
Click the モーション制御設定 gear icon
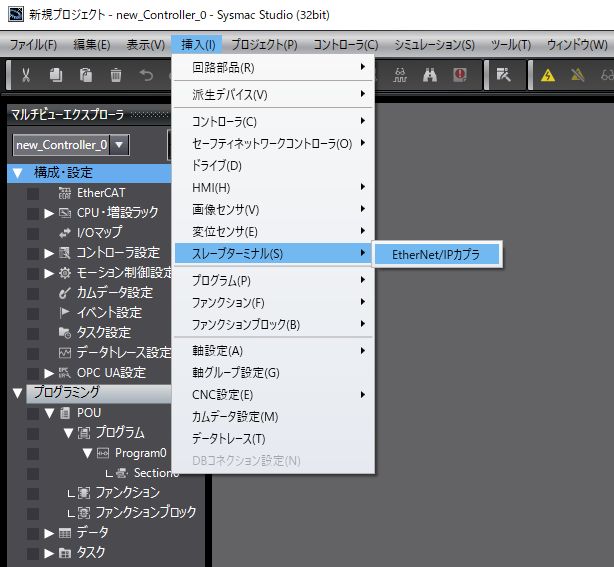coord(65,273)
